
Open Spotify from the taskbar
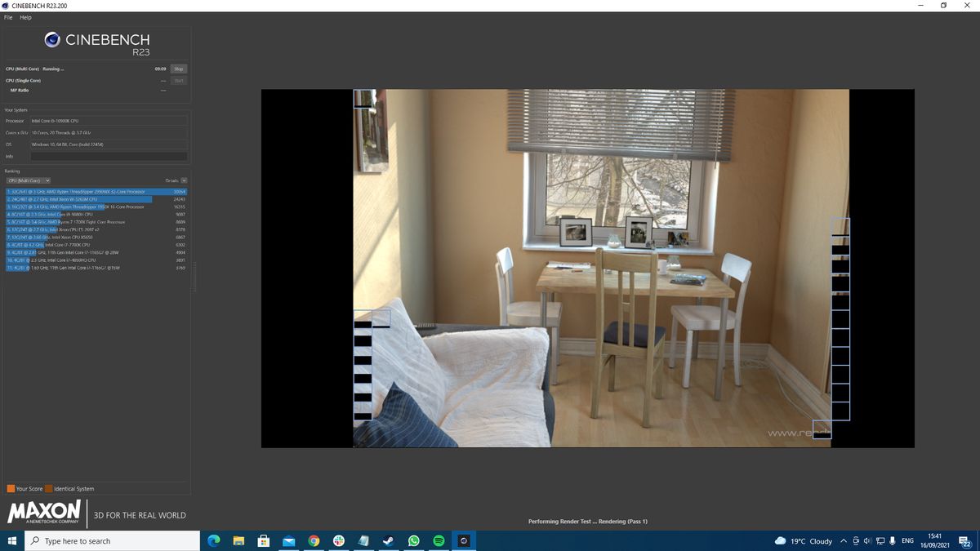coord(439,540)
